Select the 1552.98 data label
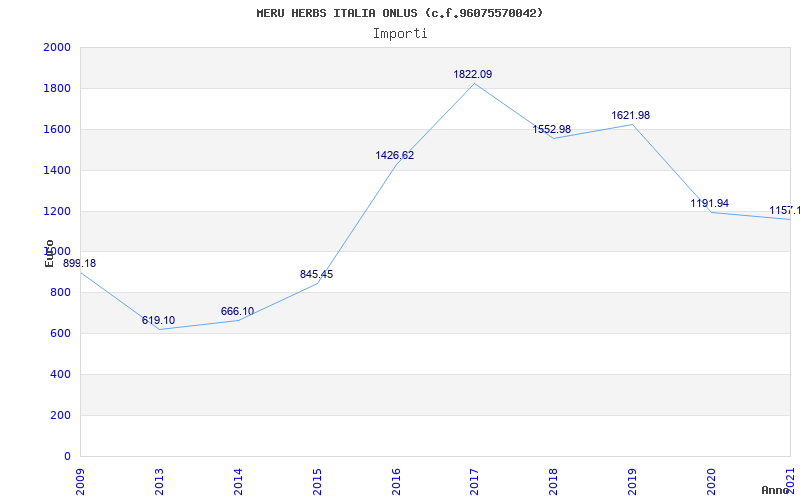The image size is (800, 500). tap(552, 130)
